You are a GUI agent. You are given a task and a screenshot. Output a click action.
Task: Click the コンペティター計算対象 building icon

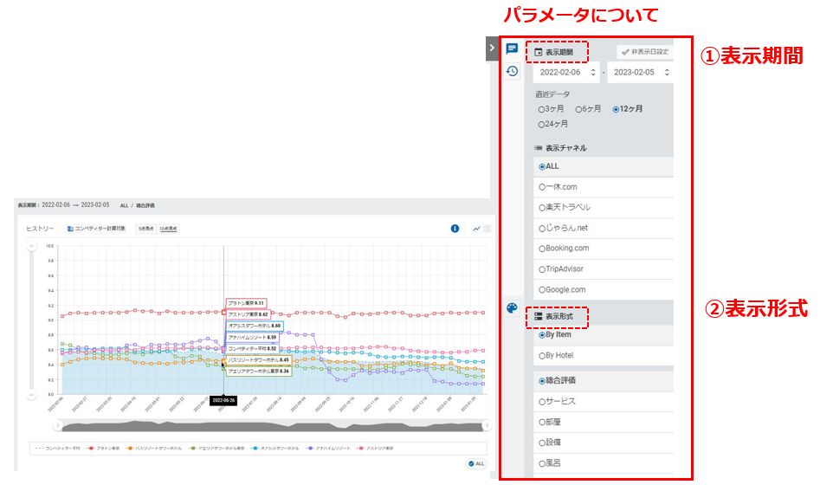[71, 229]
